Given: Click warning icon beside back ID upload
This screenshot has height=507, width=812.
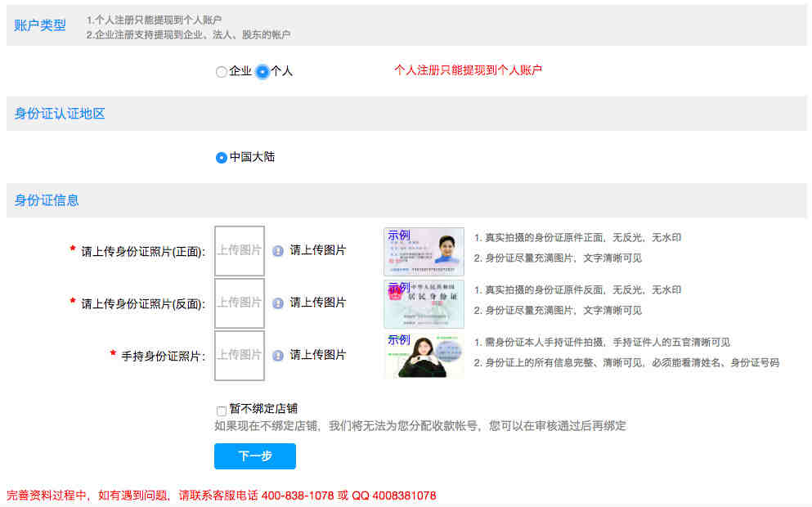Looking at the screenshot, I should (x=278, y=303).
